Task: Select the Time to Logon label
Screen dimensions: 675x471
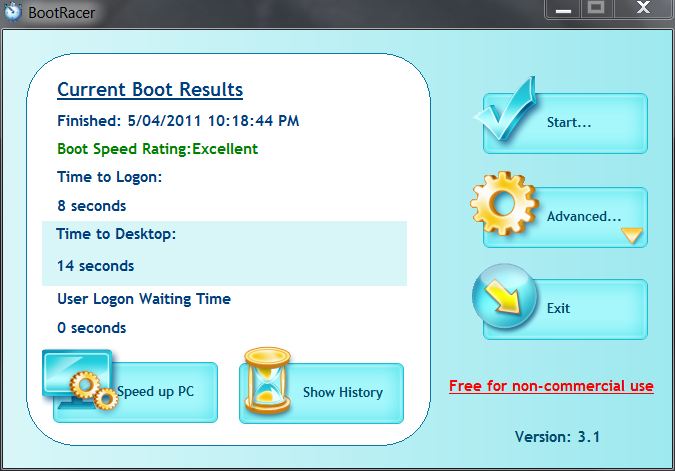Action: point(109,177)
